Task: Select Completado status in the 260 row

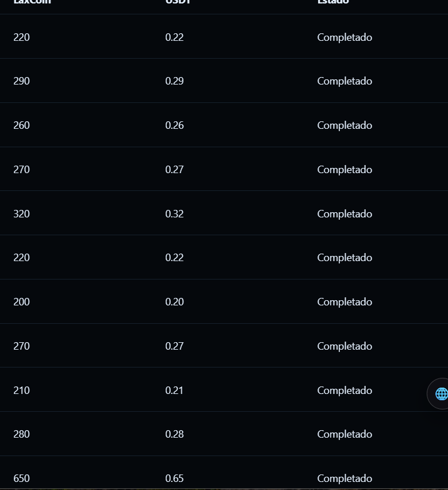Action: 344,125
